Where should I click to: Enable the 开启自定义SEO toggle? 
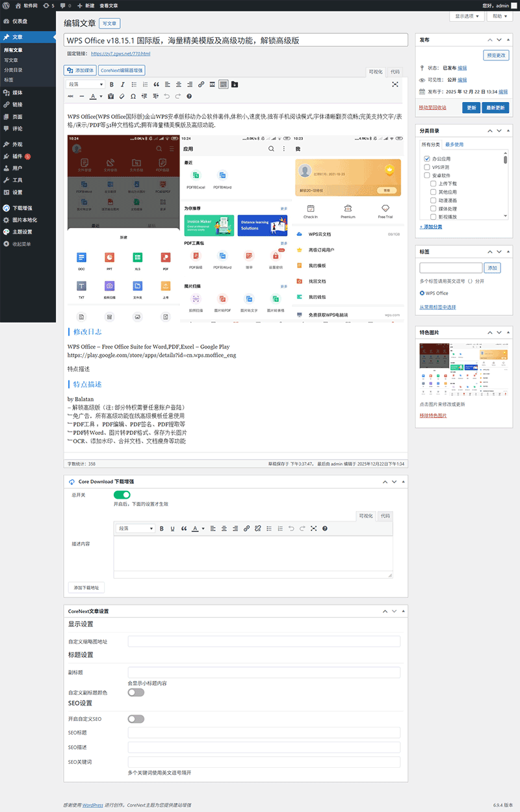[x=136, y=719]
